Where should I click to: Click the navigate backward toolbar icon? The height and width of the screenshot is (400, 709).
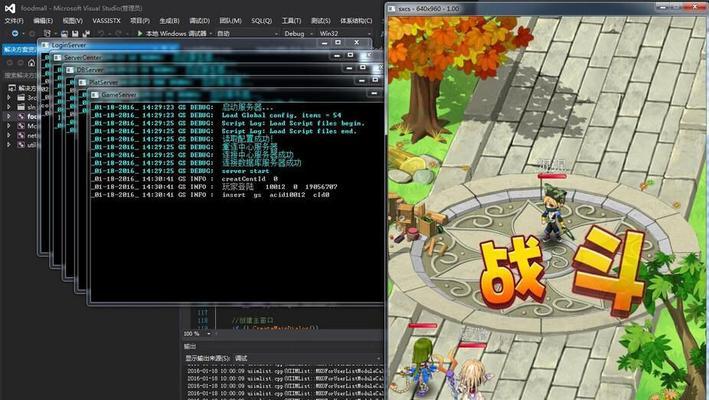(15, 33)
